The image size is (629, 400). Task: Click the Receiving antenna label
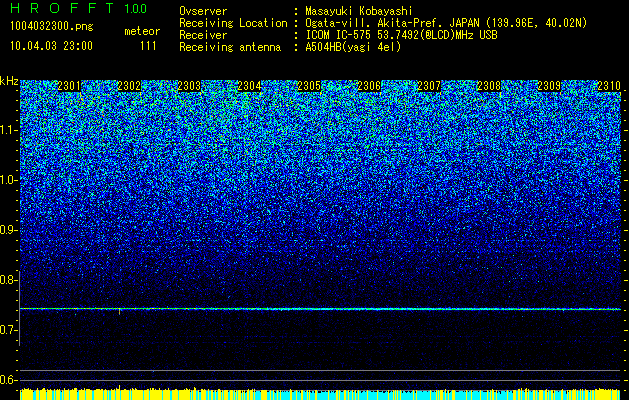click(x=230, y=47)
